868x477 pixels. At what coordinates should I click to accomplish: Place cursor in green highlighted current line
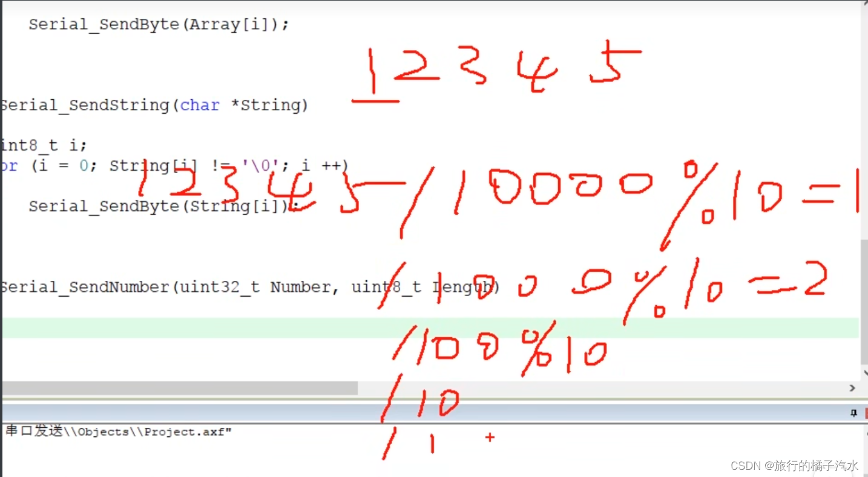[x=430, y=327]
